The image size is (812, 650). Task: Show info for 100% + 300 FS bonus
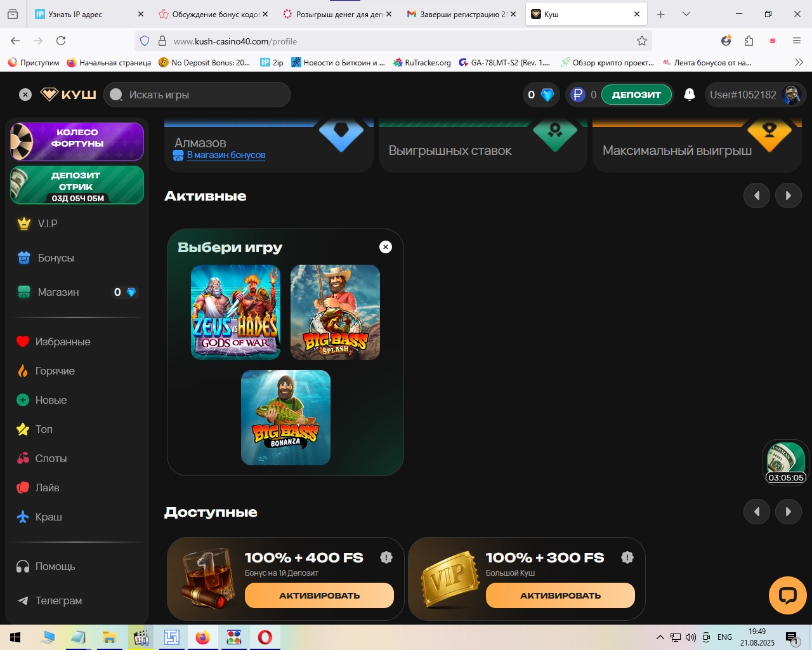coord(627,557)
